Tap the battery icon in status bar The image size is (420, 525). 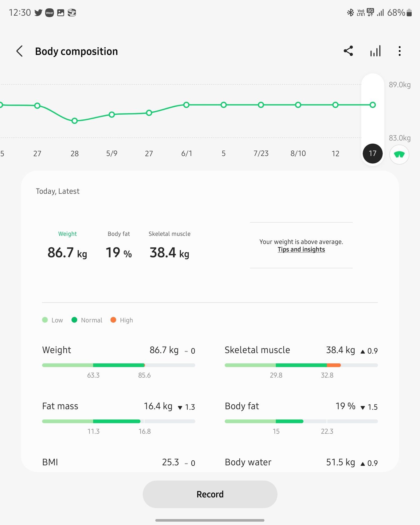point(409,13)
